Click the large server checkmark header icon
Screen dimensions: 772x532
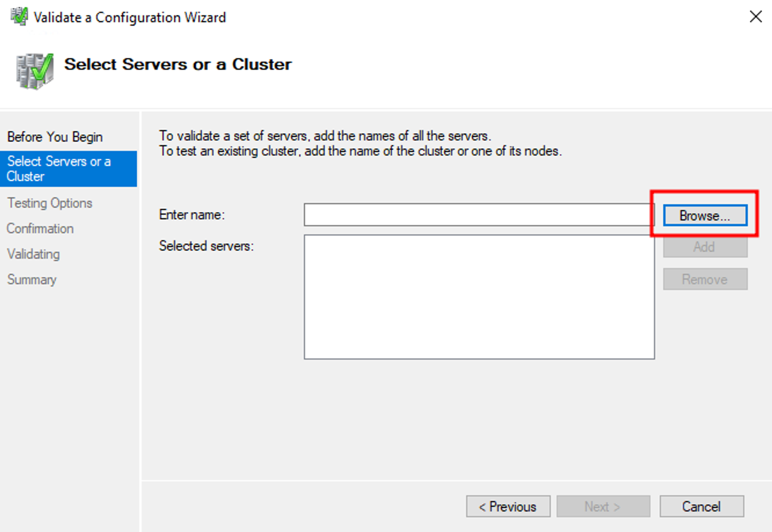(x=35, y=71)
